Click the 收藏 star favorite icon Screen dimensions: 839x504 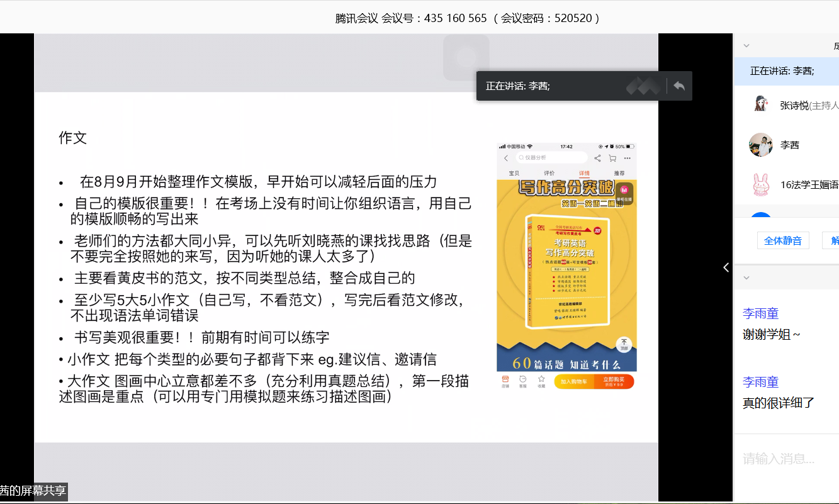[x=541, y=381]
